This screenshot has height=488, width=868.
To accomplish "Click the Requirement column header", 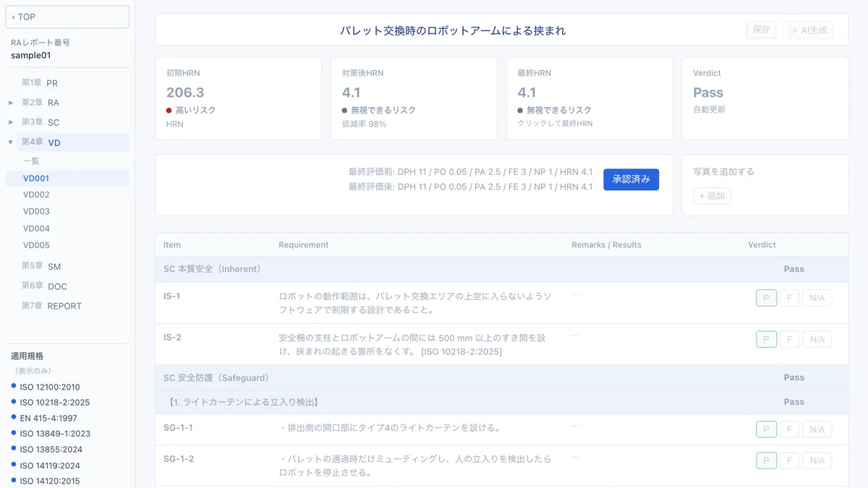I will click(x=304, y=245).
